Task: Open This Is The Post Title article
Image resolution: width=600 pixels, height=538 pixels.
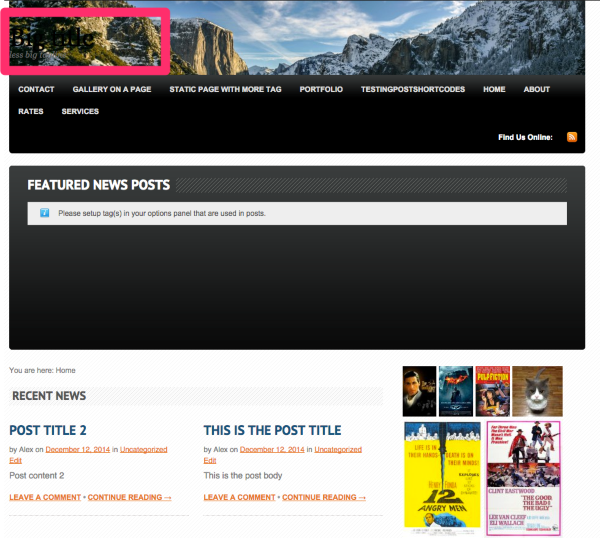Action: (272, 430)
